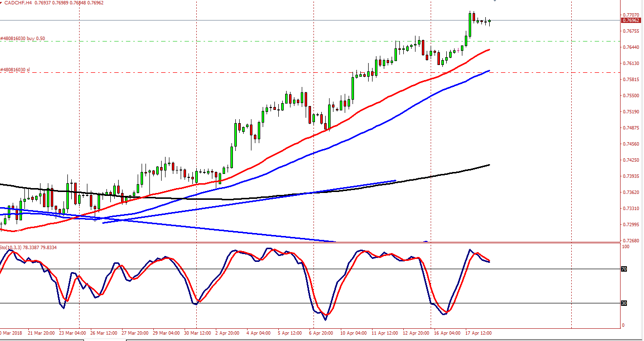This screenshot has height=341, width=644.
Task: Click the 2 Apr 20:00 time axis label
Action: 226,333
